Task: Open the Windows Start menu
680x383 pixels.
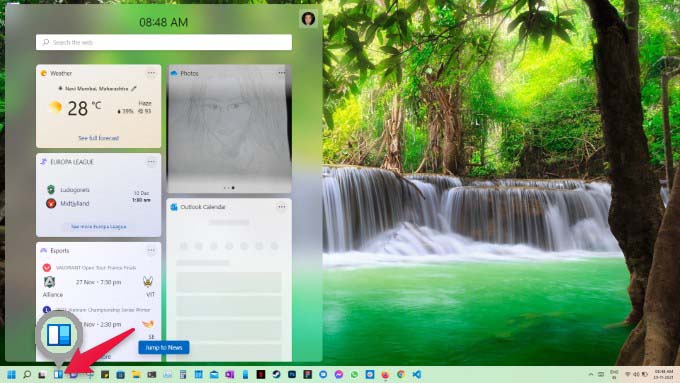Action: coord(12,374)
